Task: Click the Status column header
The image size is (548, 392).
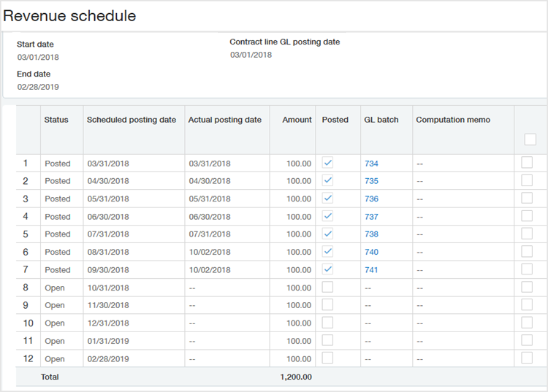Action: 56,120
